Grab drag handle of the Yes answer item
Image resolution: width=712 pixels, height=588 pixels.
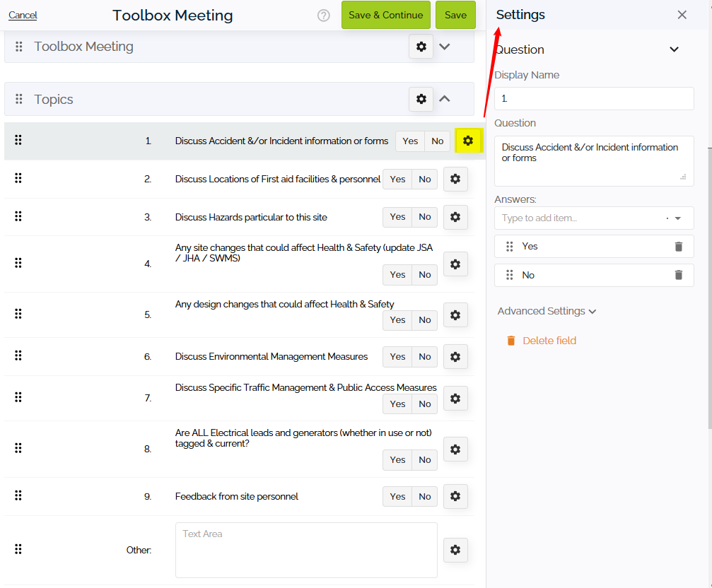[x=510, y=247]
